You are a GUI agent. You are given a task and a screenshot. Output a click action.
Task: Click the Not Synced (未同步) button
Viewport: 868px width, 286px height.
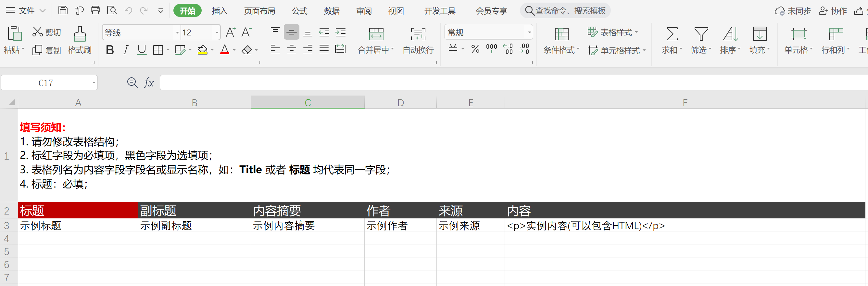tap(793, 11)
